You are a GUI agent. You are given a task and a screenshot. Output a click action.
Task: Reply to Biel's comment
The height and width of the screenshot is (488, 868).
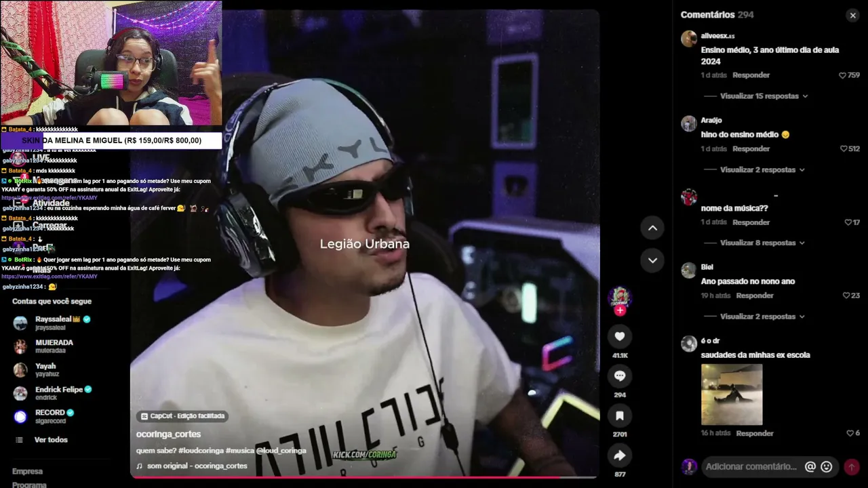755,296
